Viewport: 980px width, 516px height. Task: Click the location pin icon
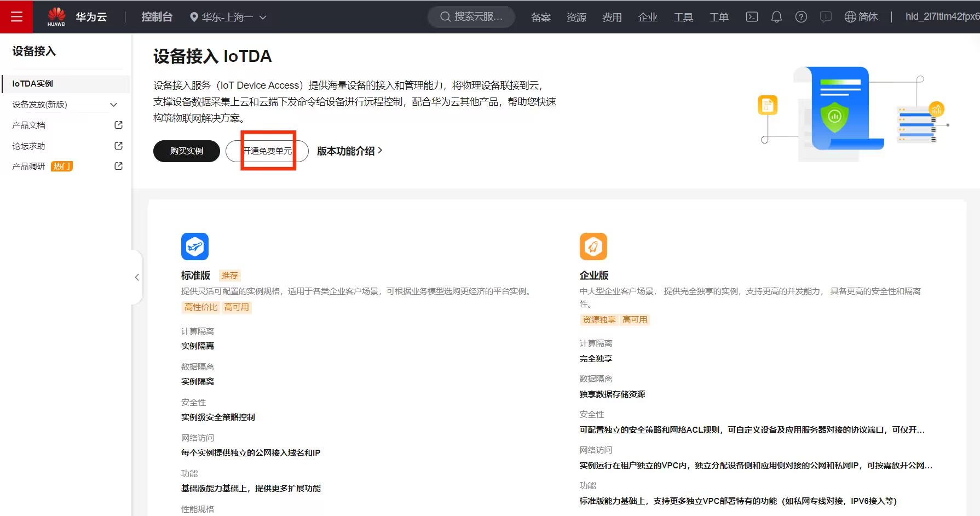point(194,17)
